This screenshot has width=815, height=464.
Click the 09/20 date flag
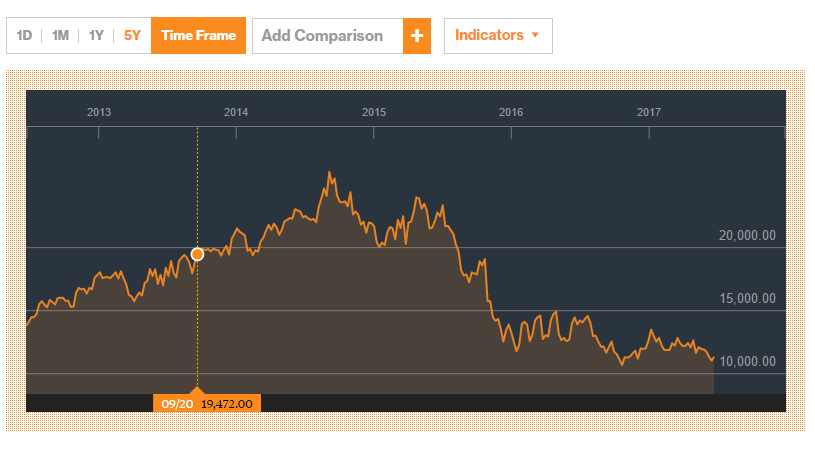click(x=176, y=403)
